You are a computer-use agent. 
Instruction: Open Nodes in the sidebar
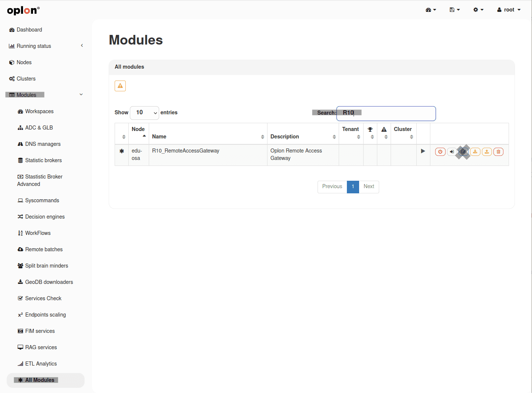(20, 62)
